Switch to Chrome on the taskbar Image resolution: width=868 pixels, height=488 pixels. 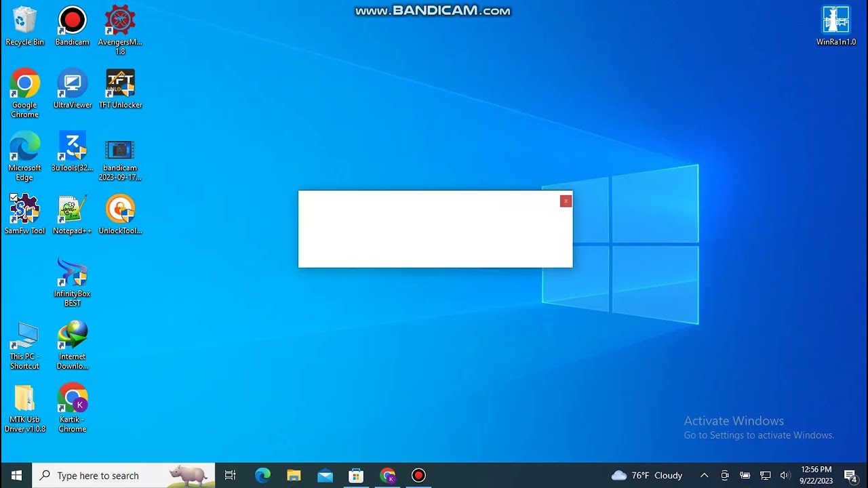pyautogui.click(x=387, y=475)
